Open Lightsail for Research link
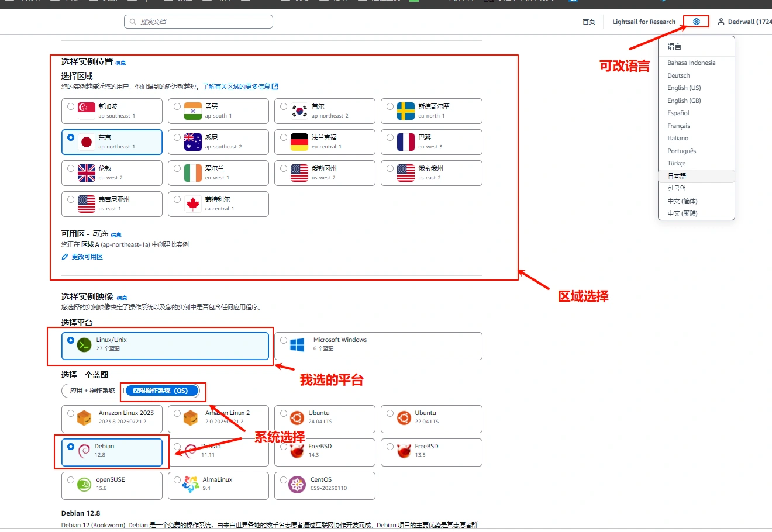The width and height of the screenshot is (772, 532). 643,22
